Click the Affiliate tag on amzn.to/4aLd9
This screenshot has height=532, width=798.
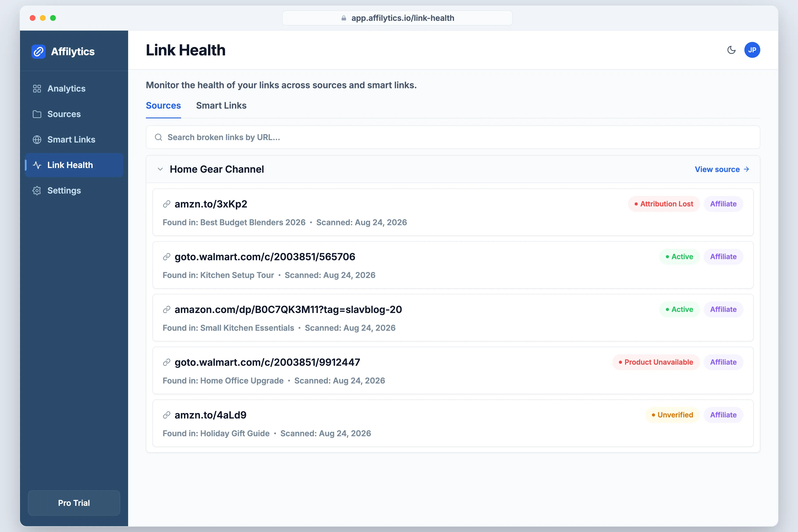[x=723, y=415]
